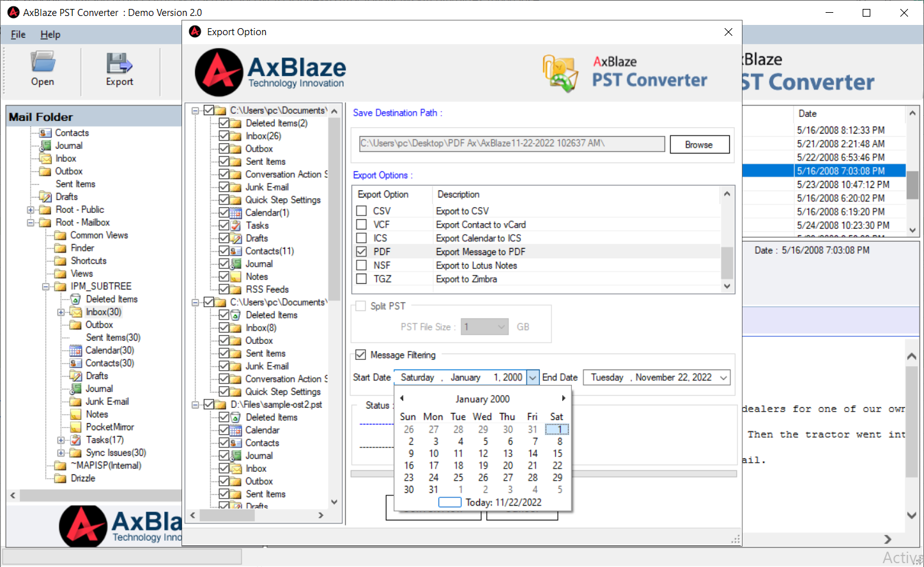This screenshot has width=924, height=567.
Task: Check the ICS export option
Action: pos(362,238)
